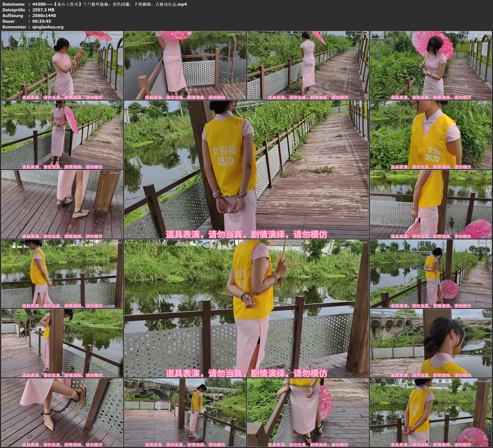The height and width of the screenshot is (448, 493).
Task: Select the large thumbnail timestamped 00:19:32
Action: [247, 308]
